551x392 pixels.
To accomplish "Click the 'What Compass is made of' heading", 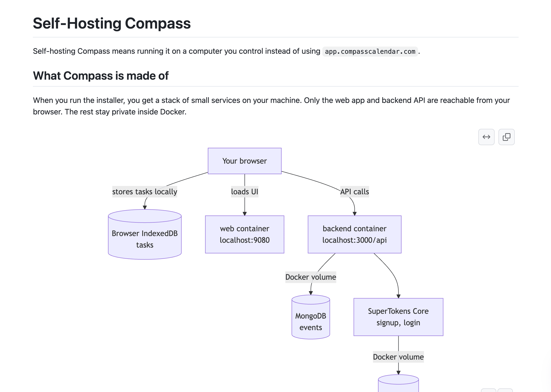I will click(x=101, y=76).
